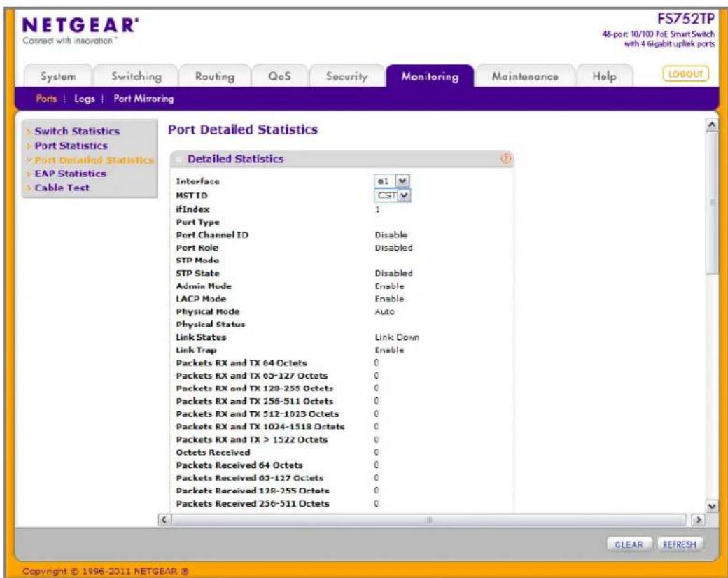Click the NETGEAR logo
The height and width of the screenshot is (578, 728).
[x=80, y=25]
